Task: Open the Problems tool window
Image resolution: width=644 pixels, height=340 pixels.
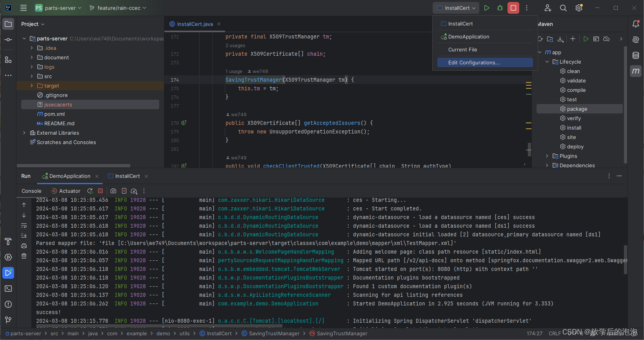Action: (x=8, y=304)
